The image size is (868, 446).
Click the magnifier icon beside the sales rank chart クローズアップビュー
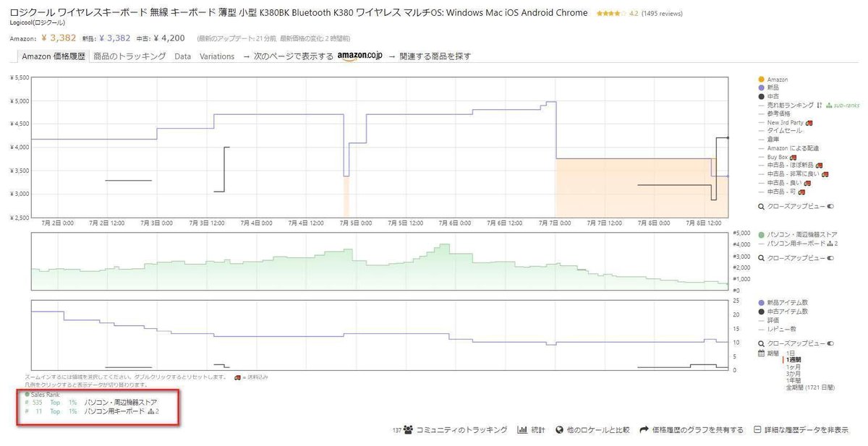[x=760, y=257]
